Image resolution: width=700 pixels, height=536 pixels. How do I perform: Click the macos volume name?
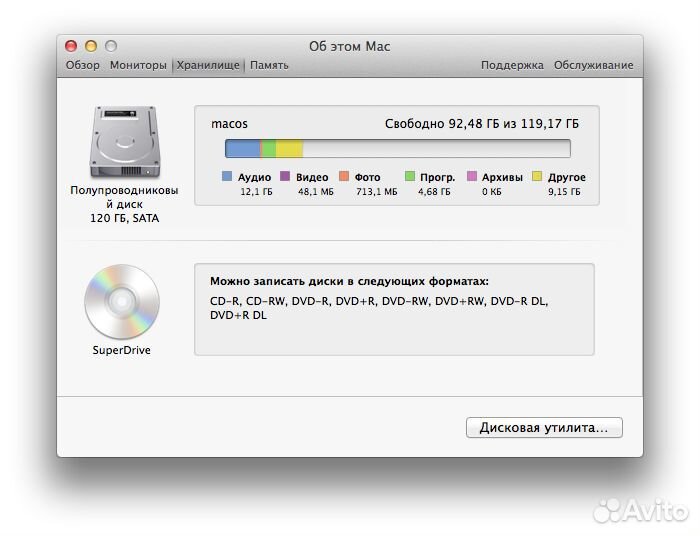coord(229,124)
